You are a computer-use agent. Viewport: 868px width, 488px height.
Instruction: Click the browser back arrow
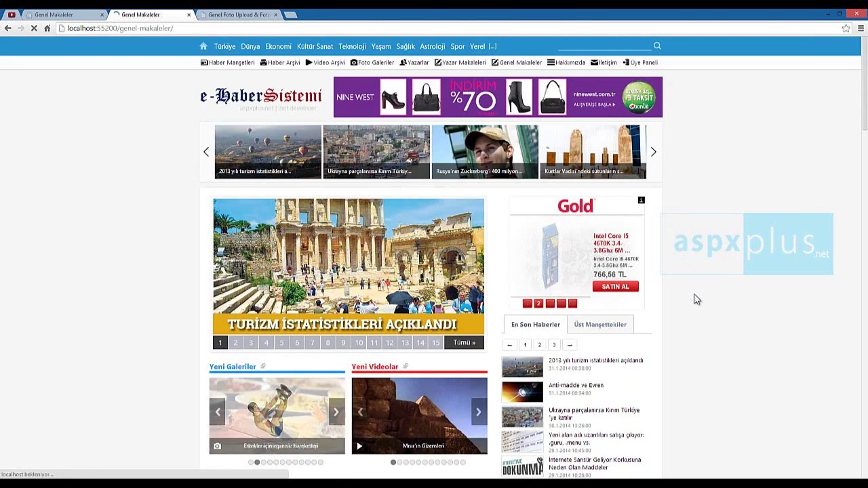point(7,28)
